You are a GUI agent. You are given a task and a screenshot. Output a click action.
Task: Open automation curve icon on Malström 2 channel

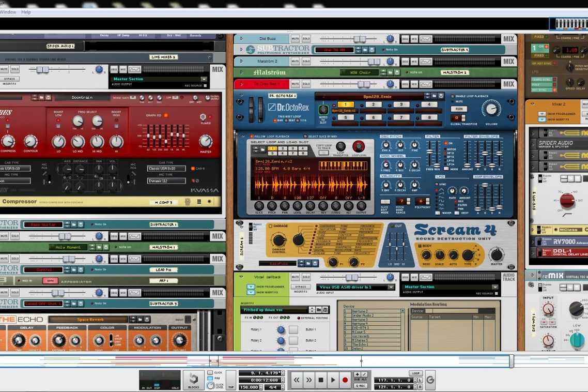[426, 61]
